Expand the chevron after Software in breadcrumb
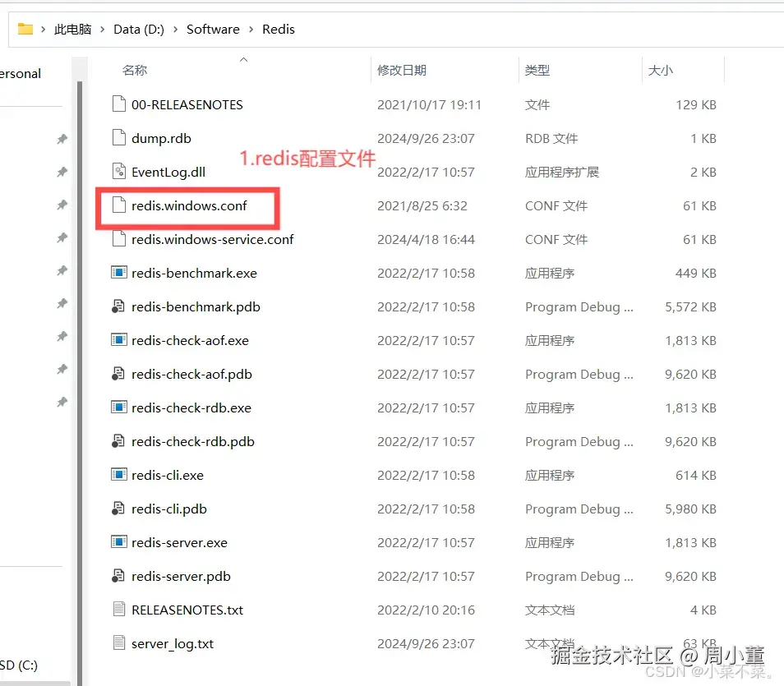Screen dimensions: 784x686 coord(251,30)
